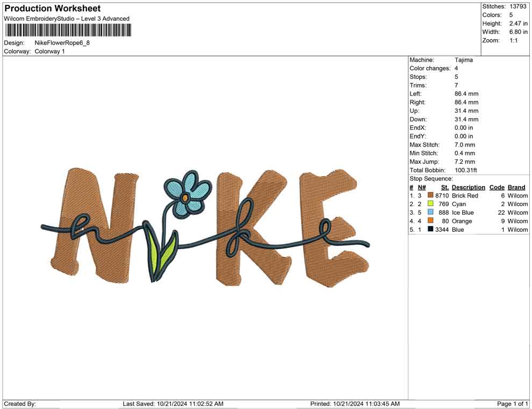Click the Left value '86.4 mm'

466,94
